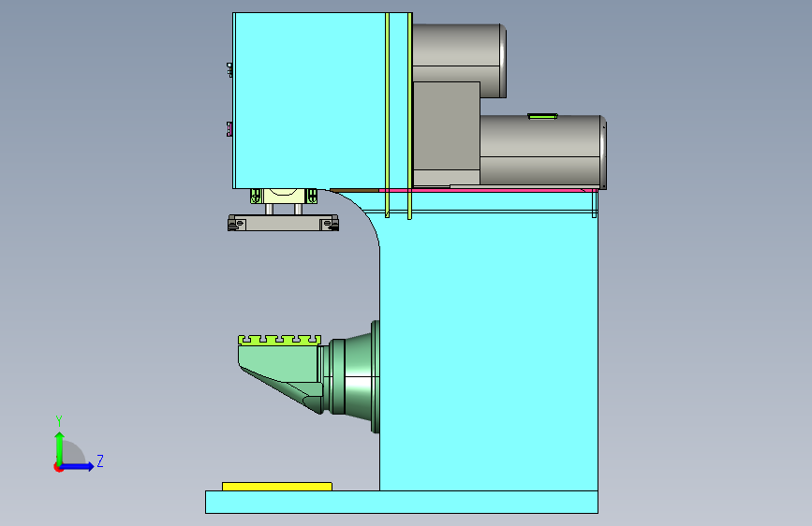Select the green T-slot worktable top
Viewport: 812px width, 526px height.
[x=280, y=340]
